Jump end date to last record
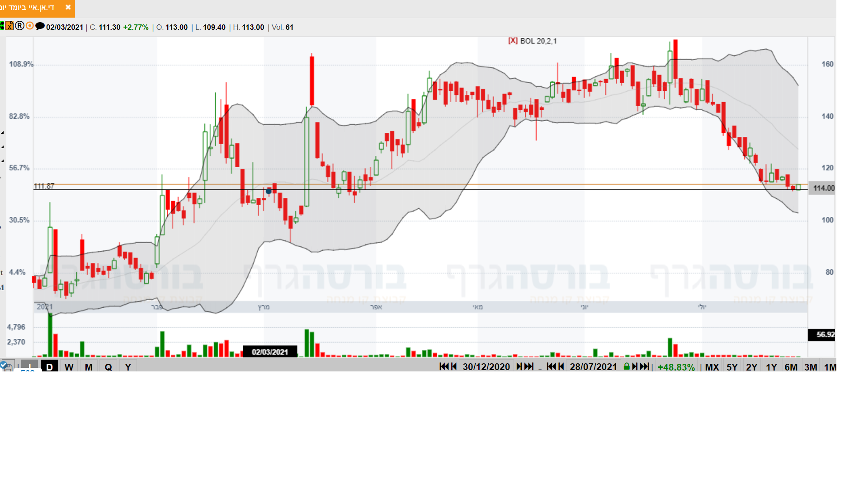The width and height of the screenshot is (868, 488). tap(645, 366)
